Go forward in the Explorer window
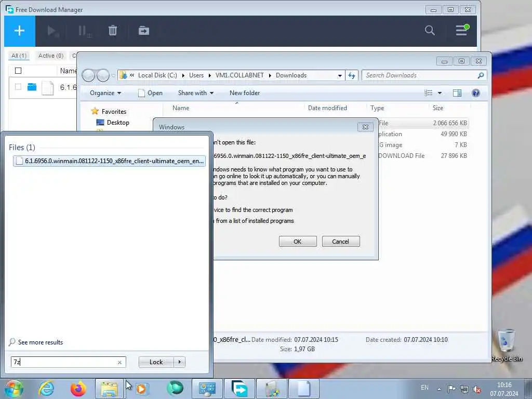 [103, 75]
